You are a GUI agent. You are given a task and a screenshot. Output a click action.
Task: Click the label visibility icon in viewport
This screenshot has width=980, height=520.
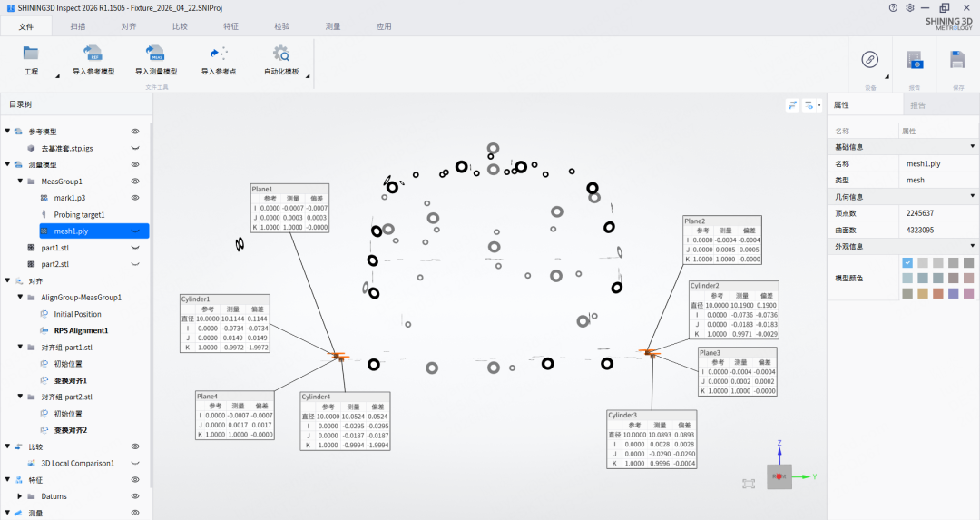click(809, 105)
